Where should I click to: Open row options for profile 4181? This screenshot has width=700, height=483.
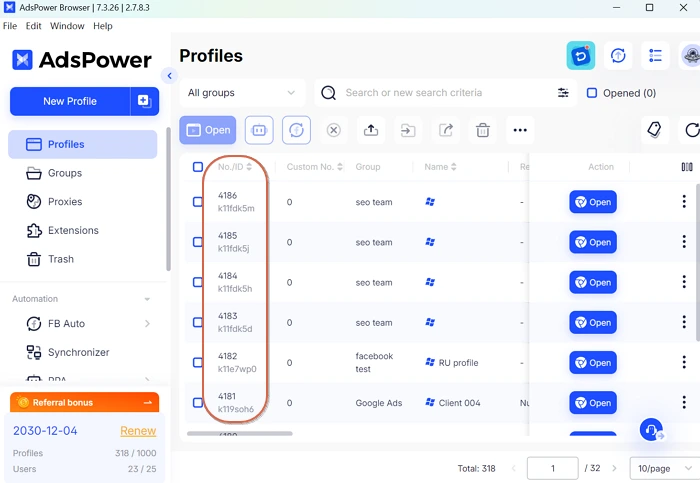684,403
